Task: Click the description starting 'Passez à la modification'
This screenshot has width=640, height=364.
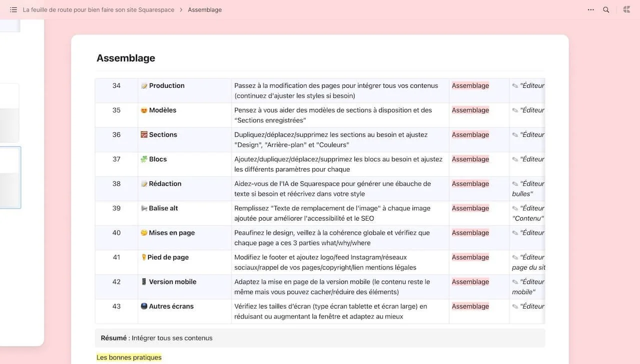Action: coord(336,91)
